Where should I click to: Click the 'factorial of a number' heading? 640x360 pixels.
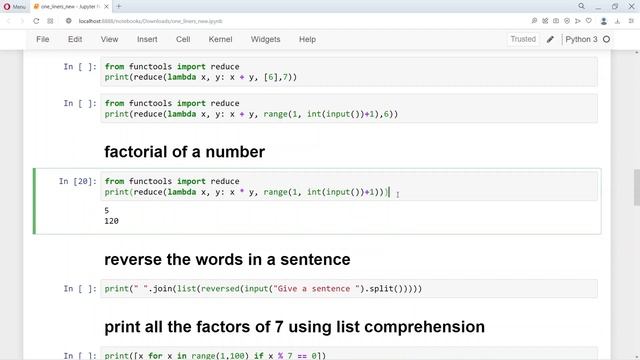tap(184, 152)
